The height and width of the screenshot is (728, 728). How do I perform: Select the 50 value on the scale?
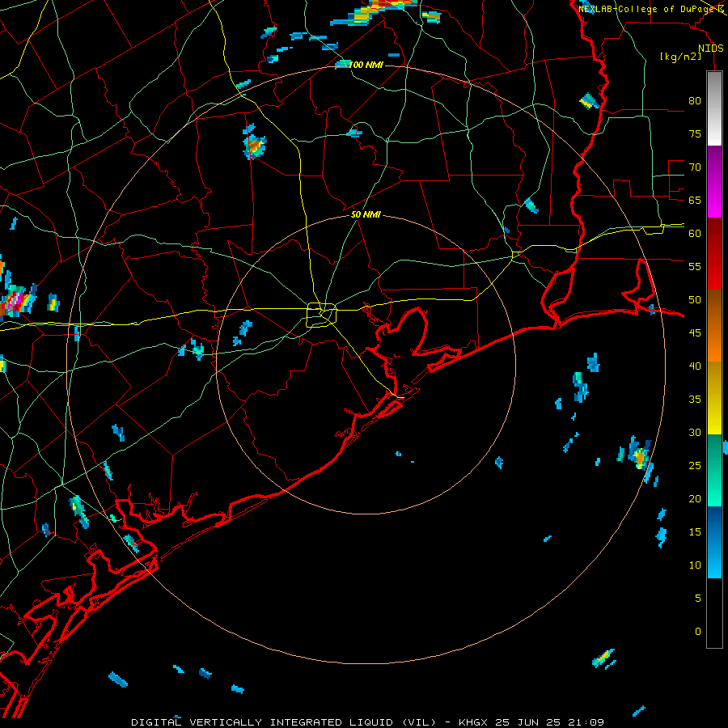click(x=695, y=299)
